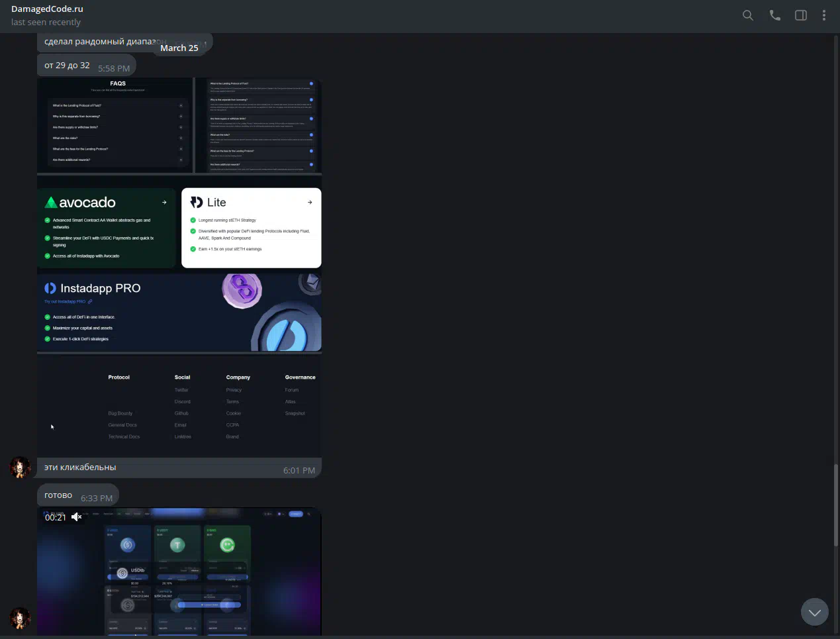Start a voice call with DamagedCode.ru

click(x=774, y=15)
